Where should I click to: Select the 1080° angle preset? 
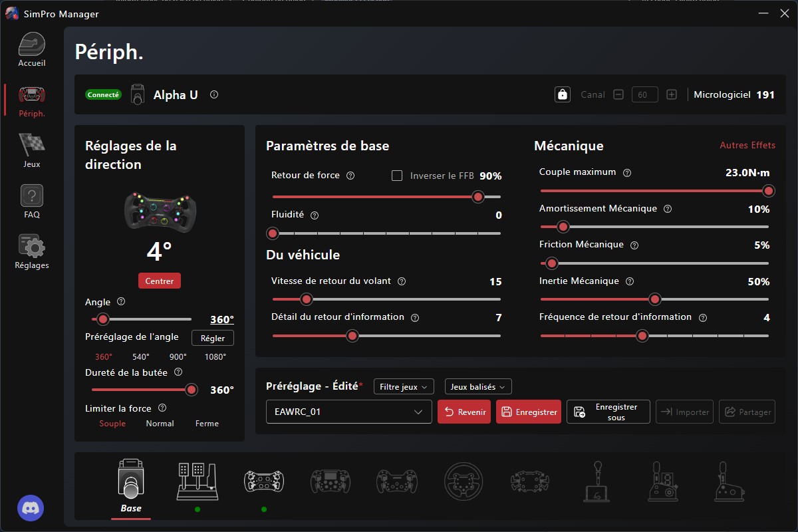click(x=215, y=356)
